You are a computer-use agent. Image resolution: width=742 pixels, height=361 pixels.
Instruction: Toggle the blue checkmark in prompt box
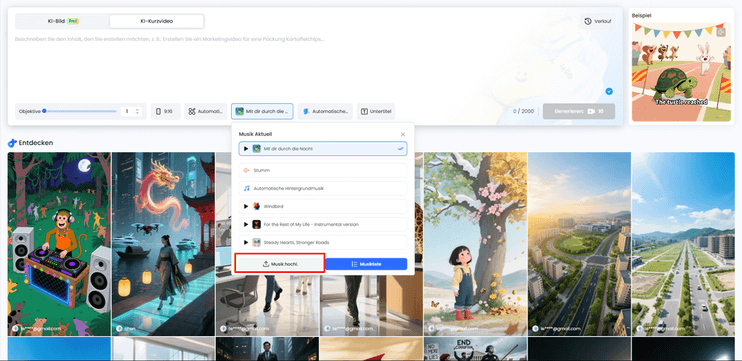coord(609,91)
